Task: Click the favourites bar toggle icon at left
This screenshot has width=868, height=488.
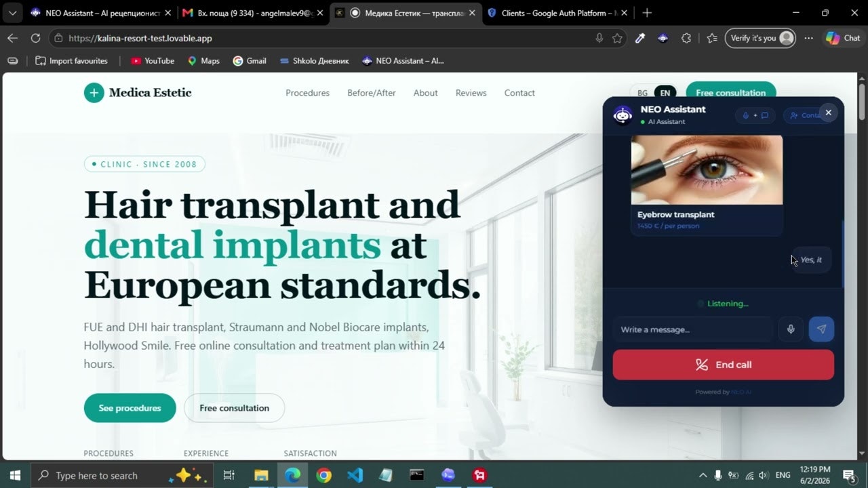Action: 13,61
